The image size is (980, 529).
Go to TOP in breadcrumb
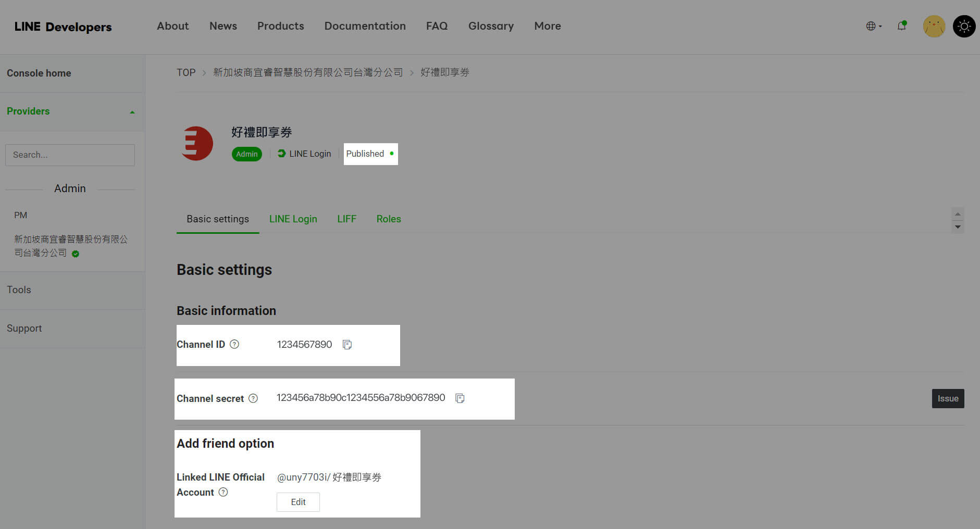tap(186, 72)
